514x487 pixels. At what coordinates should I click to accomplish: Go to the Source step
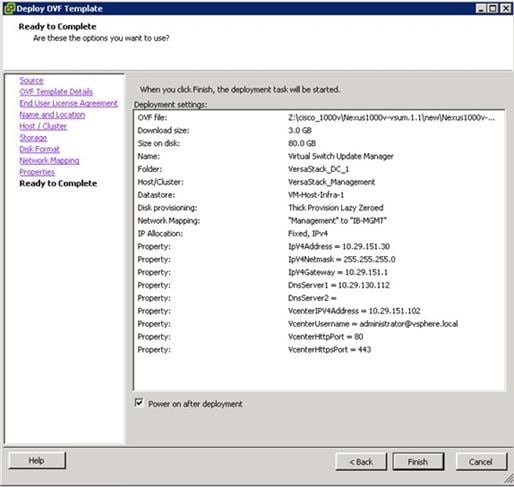[31, 81]
